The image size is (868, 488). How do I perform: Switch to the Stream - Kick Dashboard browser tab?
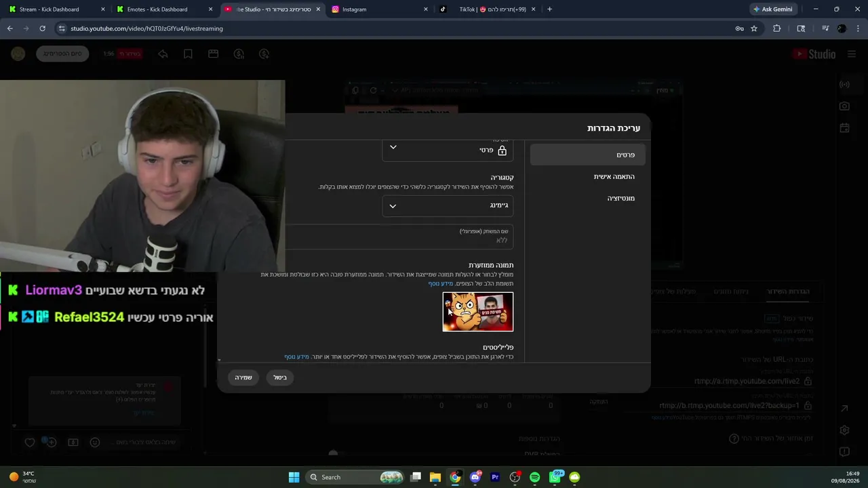54,9
